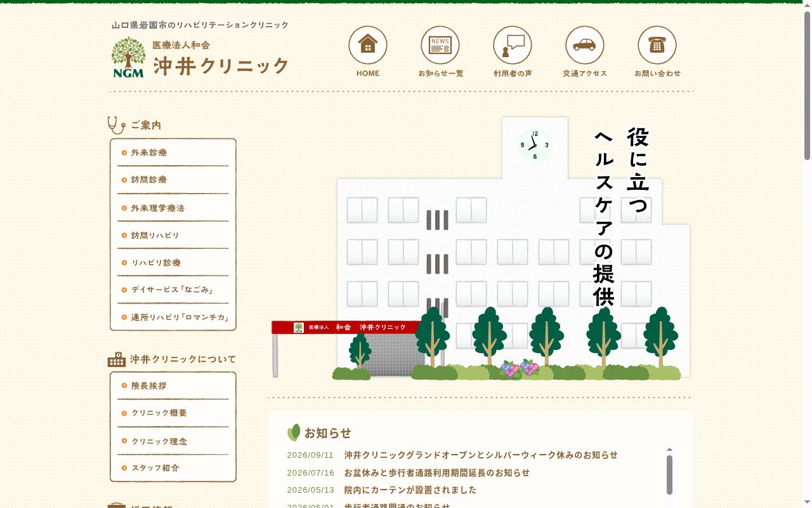
Task: Open 院内にカーテンが設置されました notice
Action: tap(410, 490)
